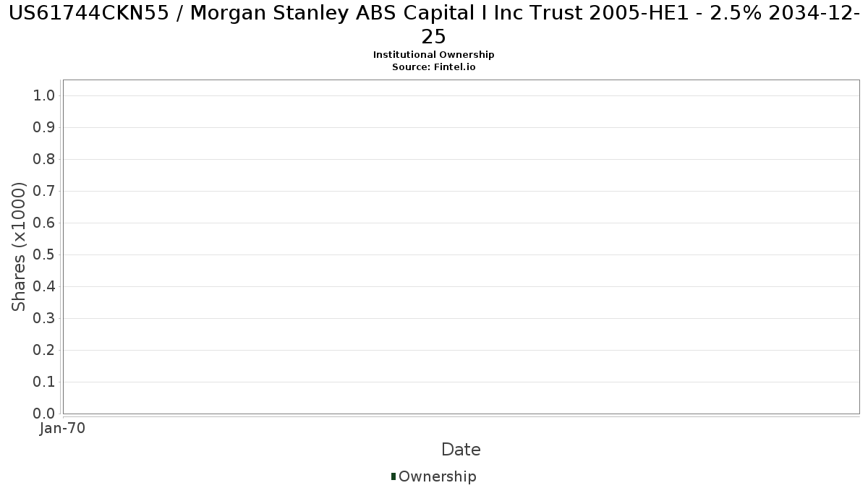Select the 0.2 y-axis tick label
The height and width of the screenshot is (488, 868).
click(44, 351)
